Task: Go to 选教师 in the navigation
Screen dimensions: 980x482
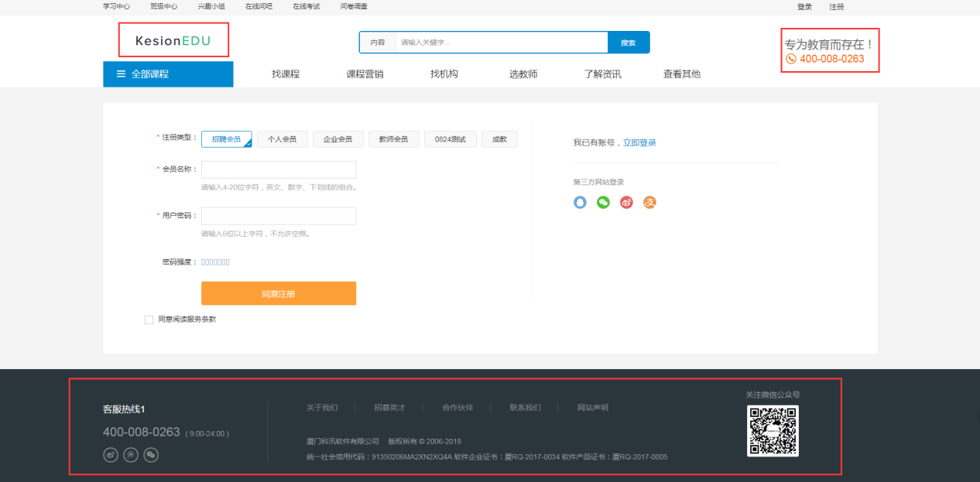Action: 523,74
